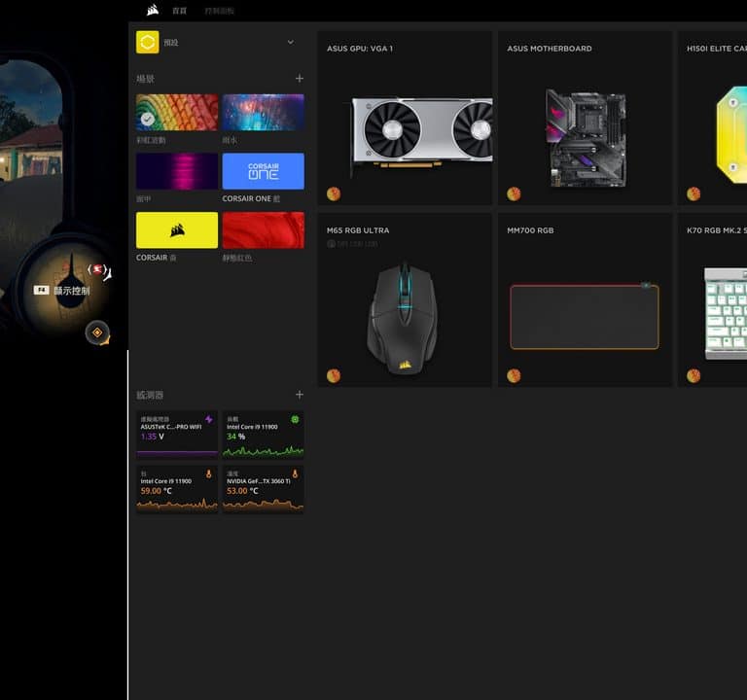This screenshot has height=700, width=747.
Task: Click the green CPU load icon on sensor
Action: pos(295,420)
